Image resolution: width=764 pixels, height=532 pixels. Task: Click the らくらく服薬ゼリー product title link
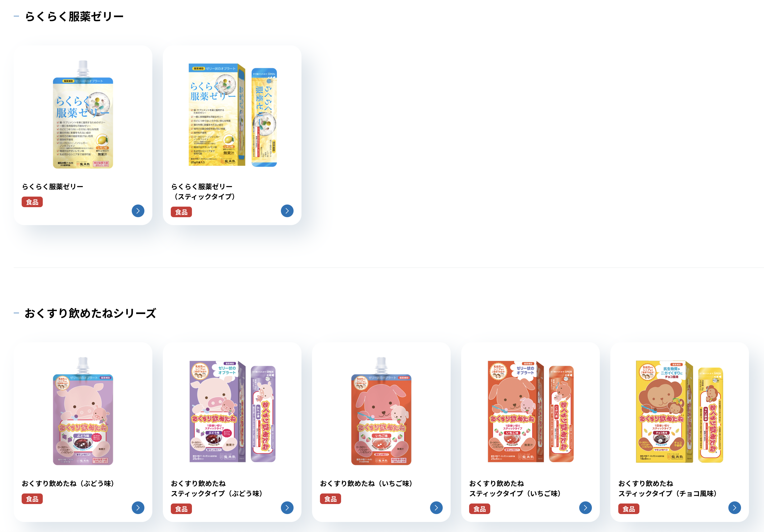tap(53, 187)
